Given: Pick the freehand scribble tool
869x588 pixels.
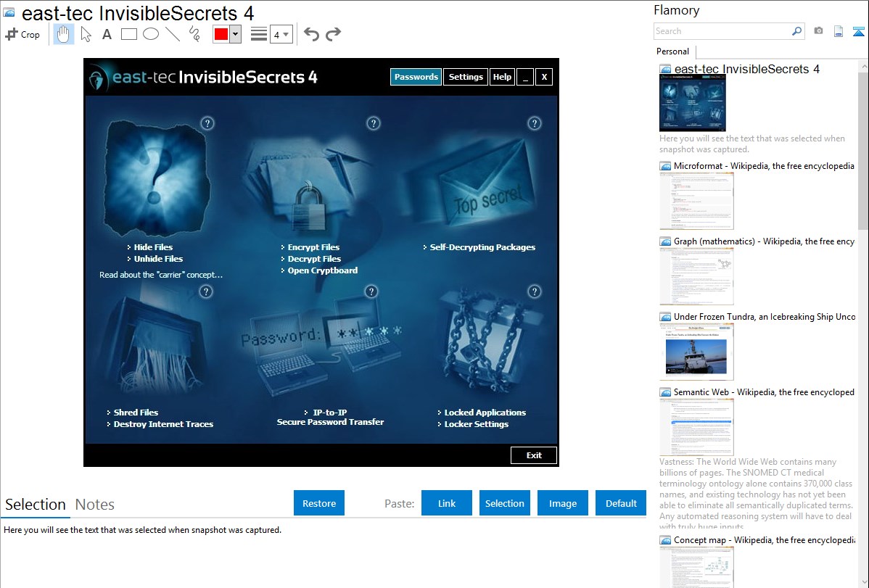Looking at the screenshot, I should 194,34.
